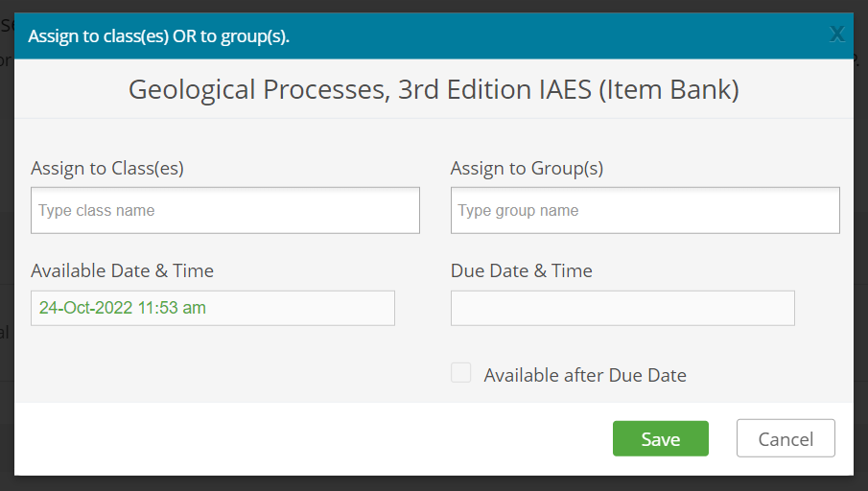Select the 24-Oct-2022 11:53 am date text

click(x=123, y=308)
